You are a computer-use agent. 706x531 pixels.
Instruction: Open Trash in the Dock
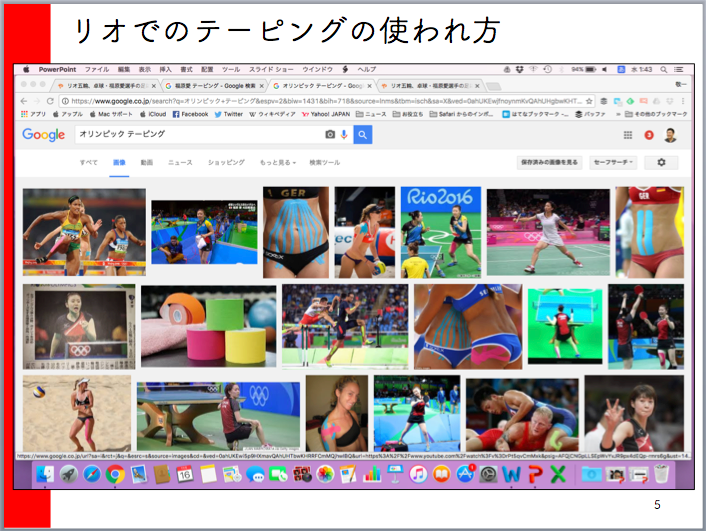(x=661, y=475)
